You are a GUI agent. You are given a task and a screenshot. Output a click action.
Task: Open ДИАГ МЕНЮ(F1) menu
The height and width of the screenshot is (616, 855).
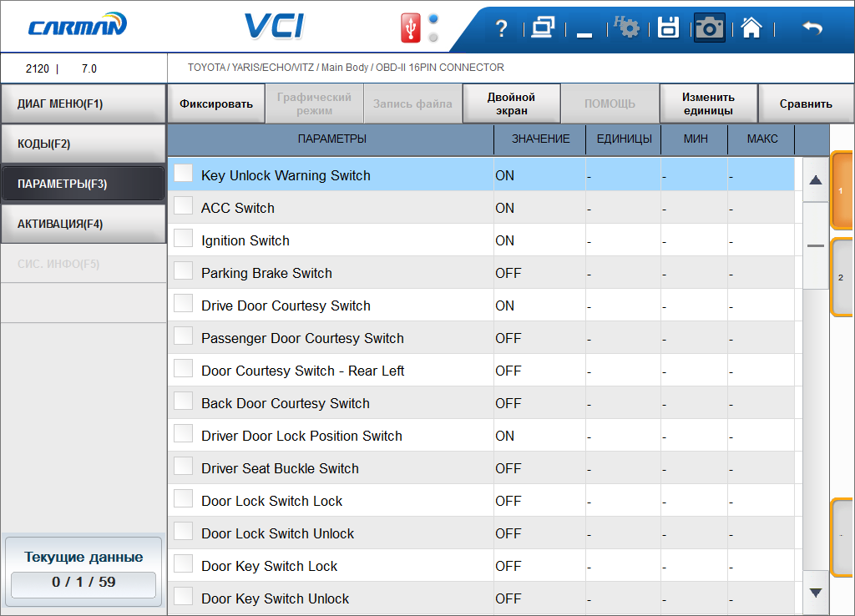pos(83,104)
